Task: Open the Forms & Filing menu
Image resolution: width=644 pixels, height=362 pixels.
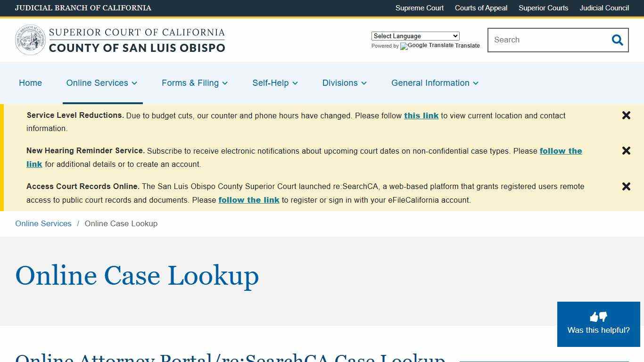Action: [x=190, y=83]
